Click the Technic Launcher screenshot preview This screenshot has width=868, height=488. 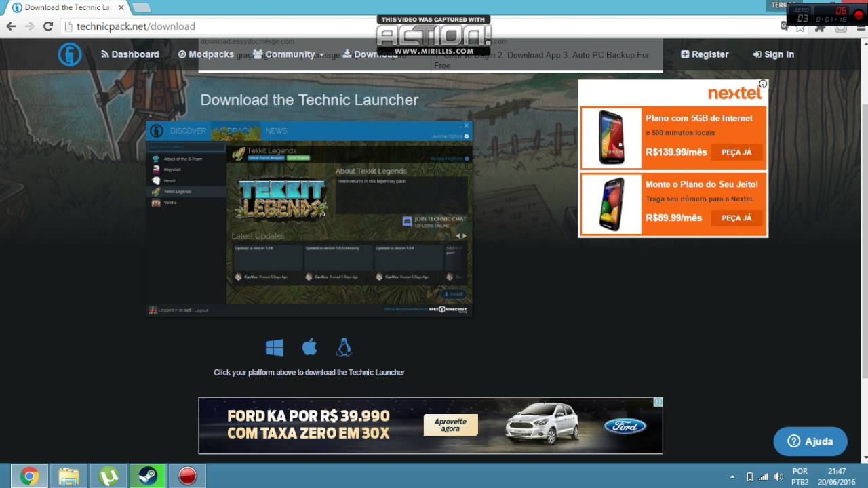[309, 218]
